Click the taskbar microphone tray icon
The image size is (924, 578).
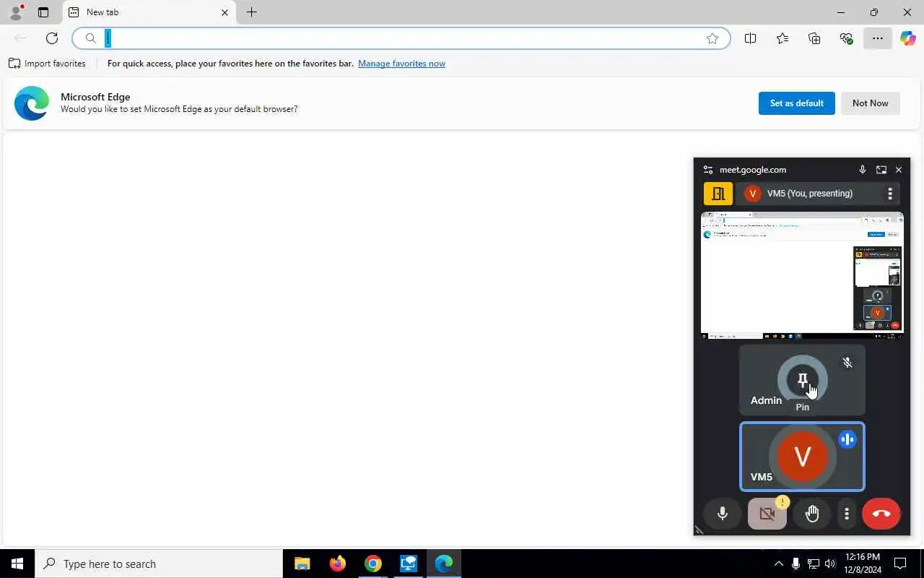(x=796, y=564)
